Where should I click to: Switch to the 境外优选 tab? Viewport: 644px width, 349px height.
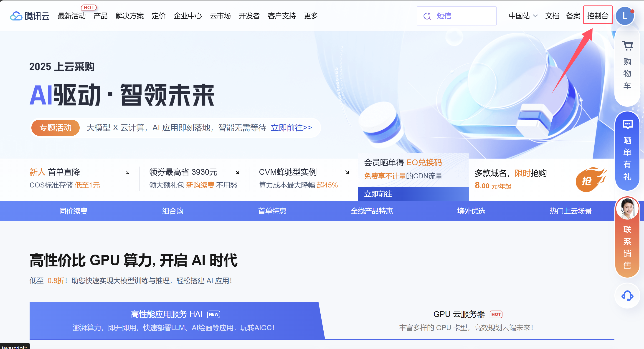click(x=471, y=211)
